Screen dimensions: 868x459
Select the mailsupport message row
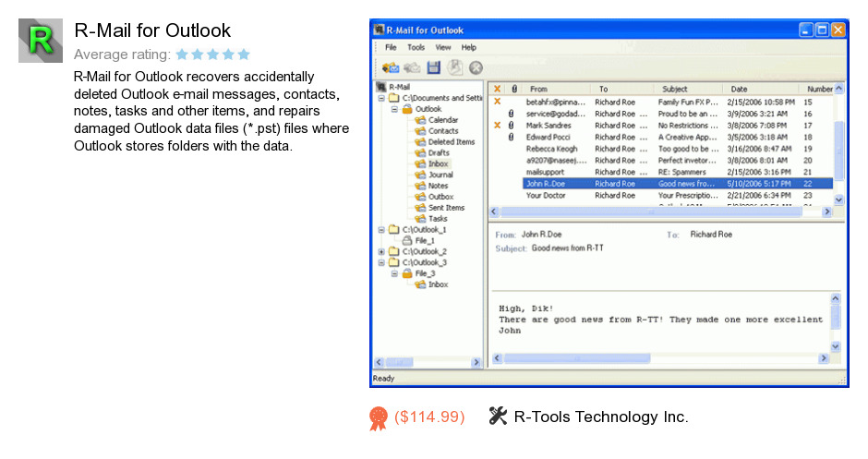point(661,172)
